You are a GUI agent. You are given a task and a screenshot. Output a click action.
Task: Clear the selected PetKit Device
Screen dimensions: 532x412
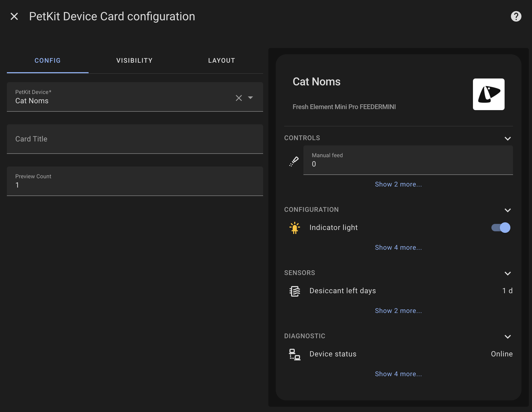(x=239, y=98)
